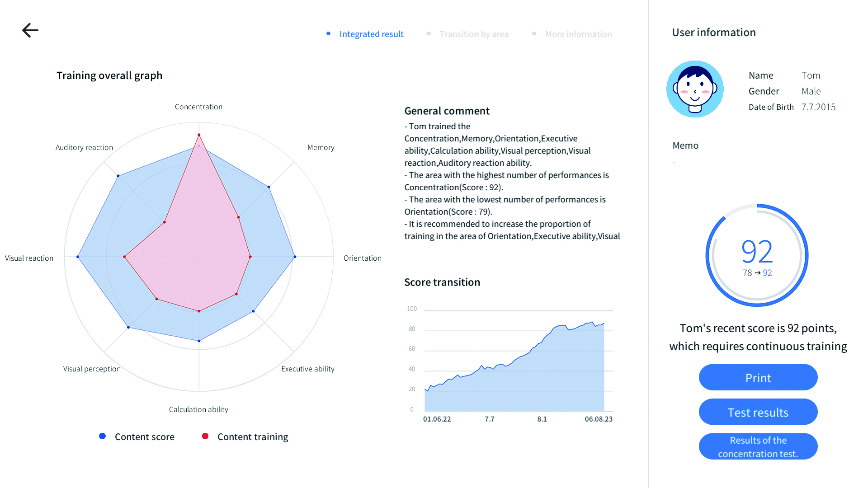Click the dot beside More information
868x488 pixels.
pyautogui.click(x=534, y=33)
